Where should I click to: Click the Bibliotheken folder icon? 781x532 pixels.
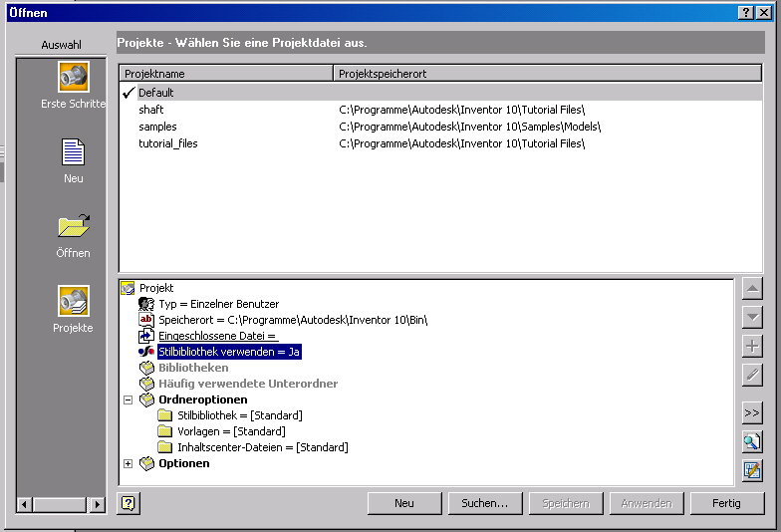click(147, 368)
